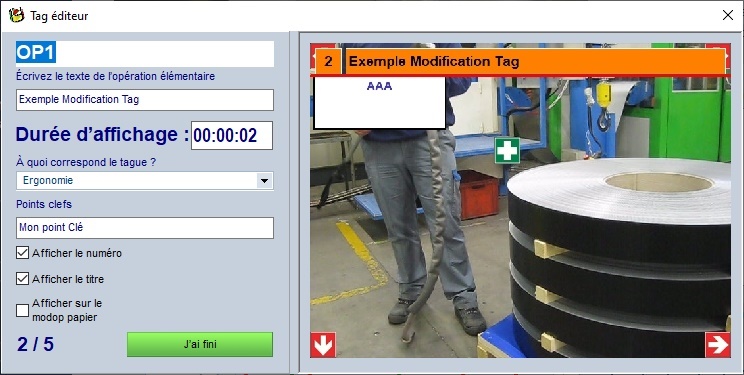The width and height of the screenshot is (744, 375).
Task: Toggle the Afficher le titre checkbox
Action: (x=22, y=278)
